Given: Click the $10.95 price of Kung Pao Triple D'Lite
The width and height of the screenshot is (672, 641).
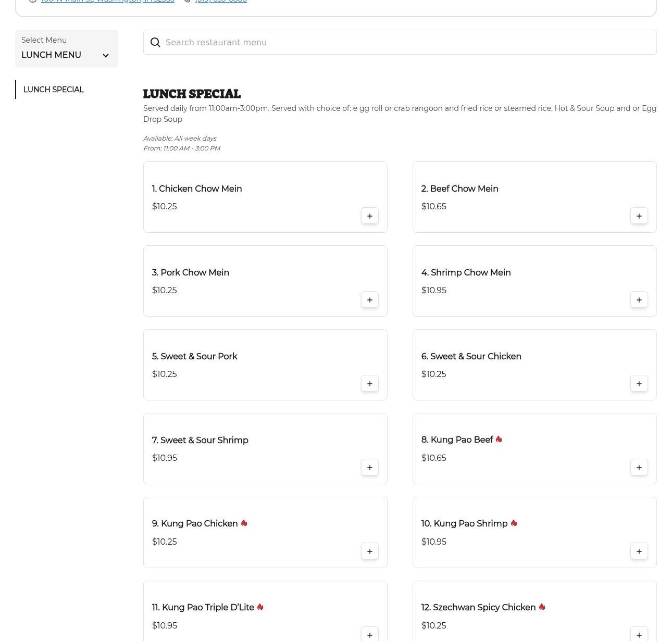Looking at the screenshot, I should [x=165, y=626].
